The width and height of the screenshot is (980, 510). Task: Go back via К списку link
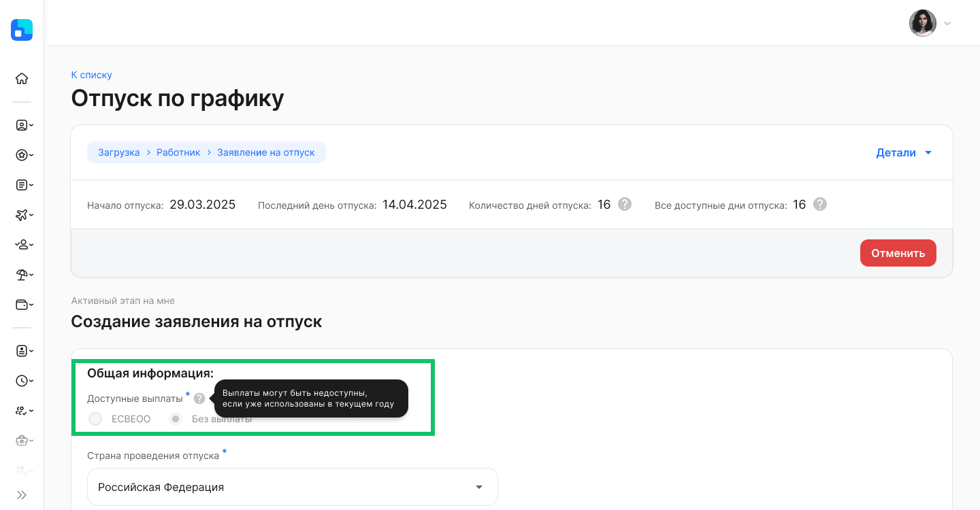tap(91, 75)
